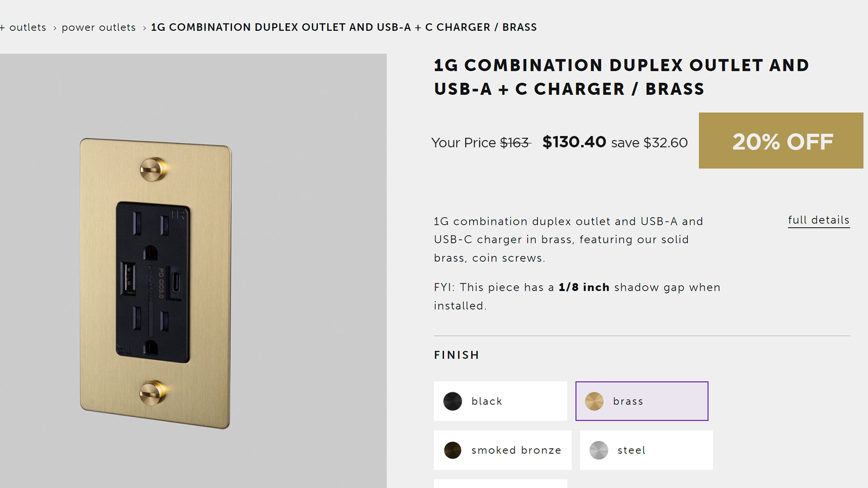868x488 pixels.
Task: Click the smoked bronze swatch circle
Action: pos(453,450)
